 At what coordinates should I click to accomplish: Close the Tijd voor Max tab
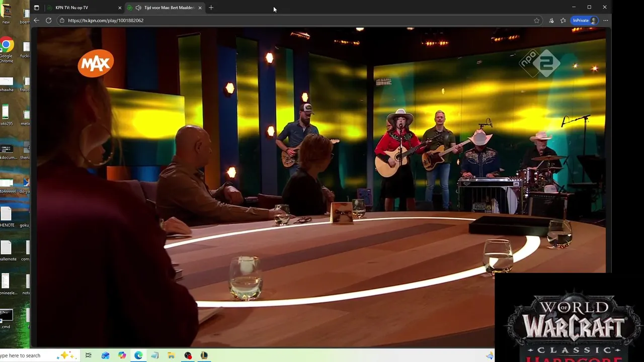pos(200,8)
